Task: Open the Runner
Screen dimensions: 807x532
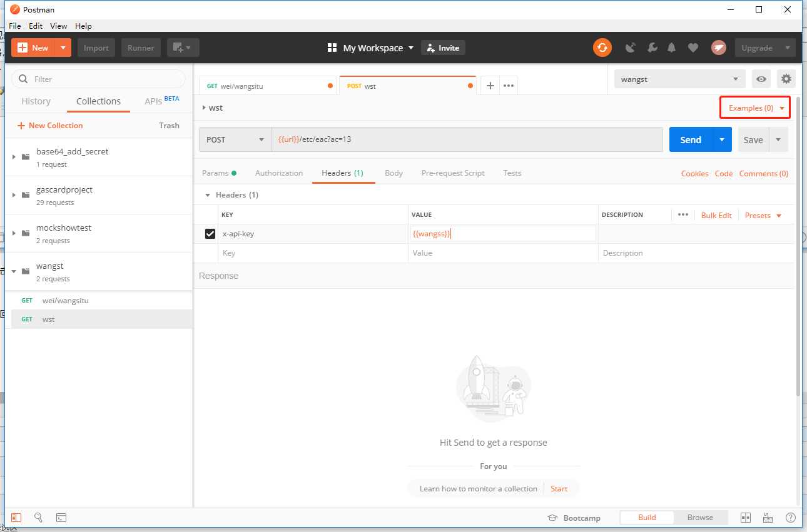Action: coord(141,48)
